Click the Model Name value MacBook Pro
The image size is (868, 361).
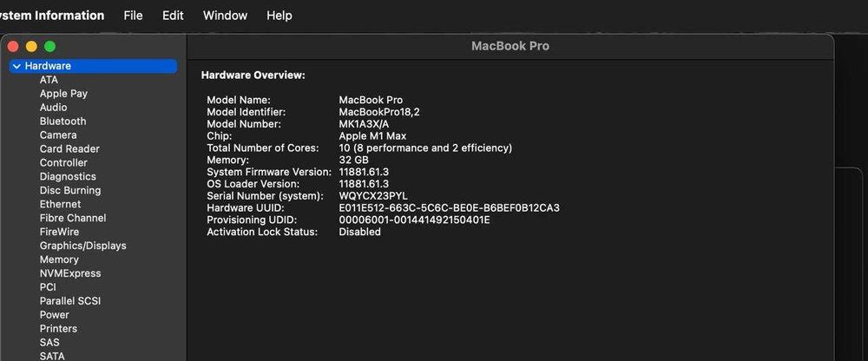pyautogui.click(x=371, y=100)
